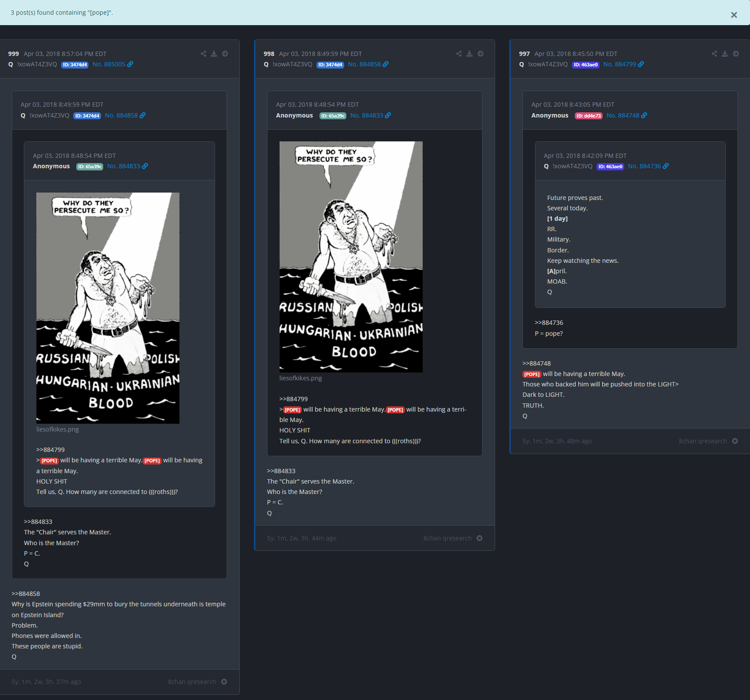Click bold '[1 day]' text
750x700 pixels.
[x=557, y=219]
